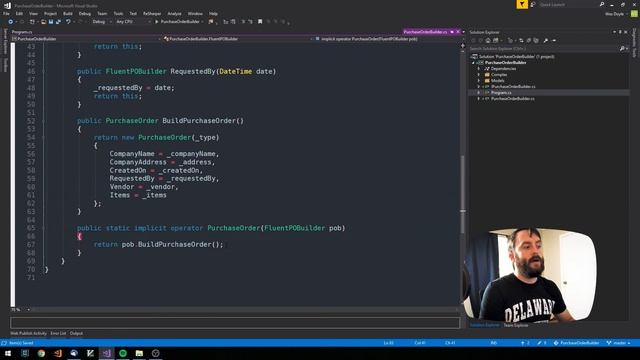Click into the Quick Launch search box
640x360 pixels.
(x=568, y=4)
